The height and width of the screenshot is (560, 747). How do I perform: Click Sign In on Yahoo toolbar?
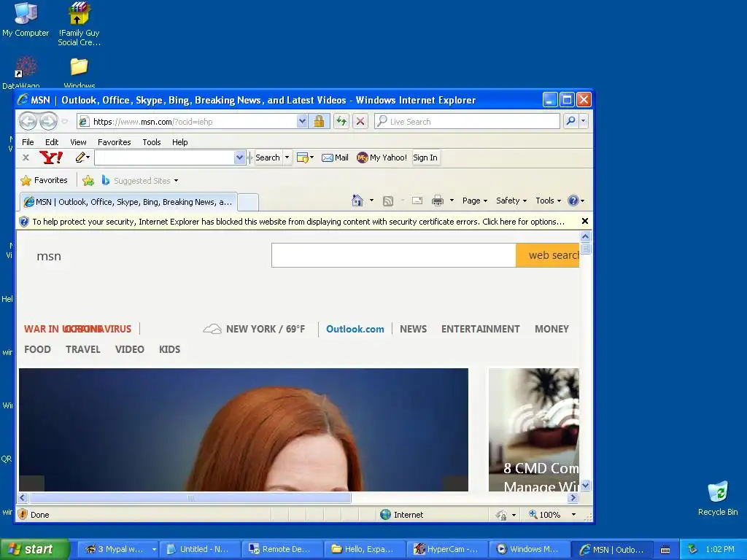(425, 157)
